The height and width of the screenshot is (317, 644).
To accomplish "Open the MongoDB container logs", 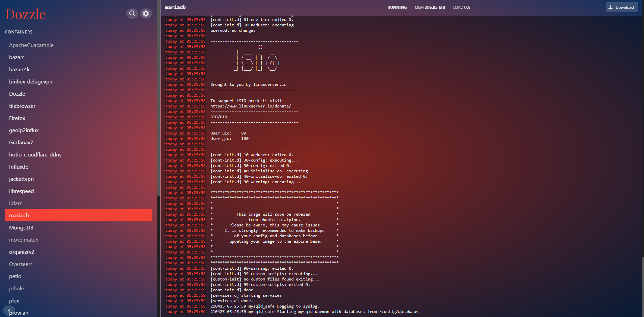I will pyautogui.click(x=21, y=228).
